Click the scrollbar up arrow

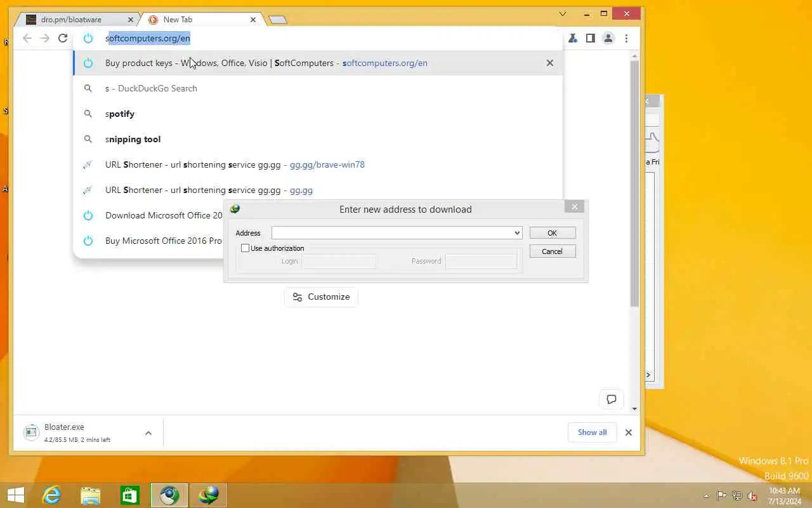tap(634, 57)
